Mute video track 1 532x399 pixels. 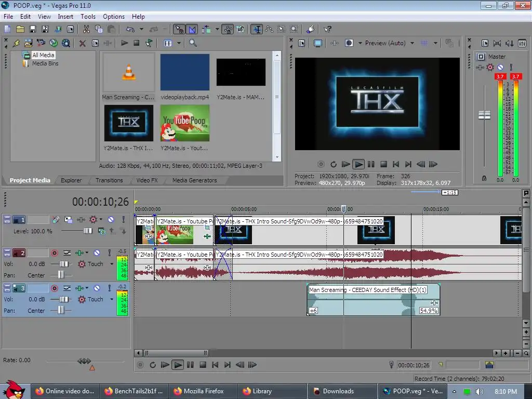[111, 220]
